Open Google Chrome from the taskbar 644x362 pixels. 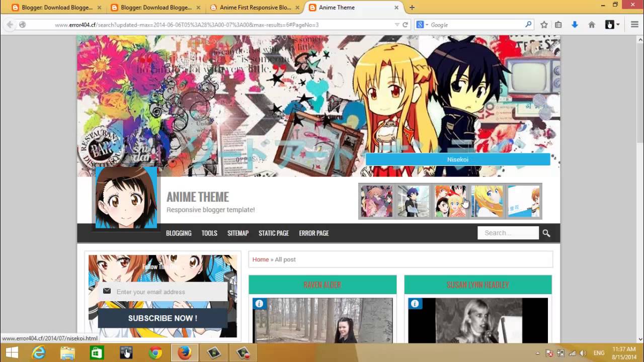[155, 353]
